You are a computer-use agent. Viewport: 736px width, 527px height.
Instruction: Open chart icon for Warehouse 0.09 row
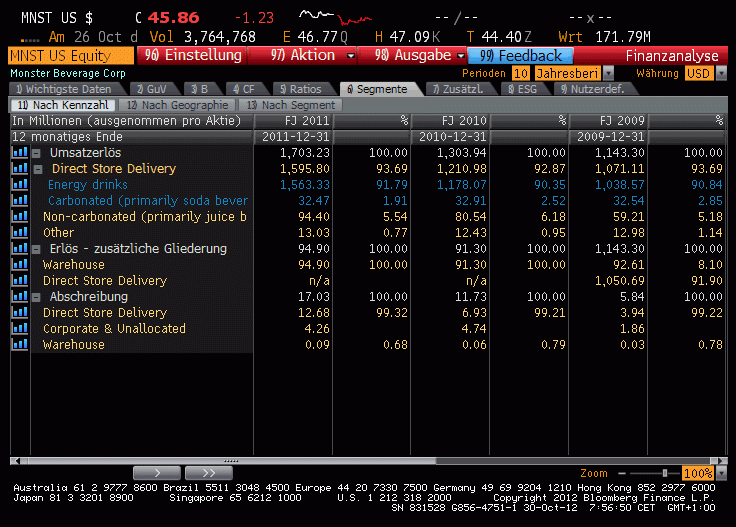[20, 344]
